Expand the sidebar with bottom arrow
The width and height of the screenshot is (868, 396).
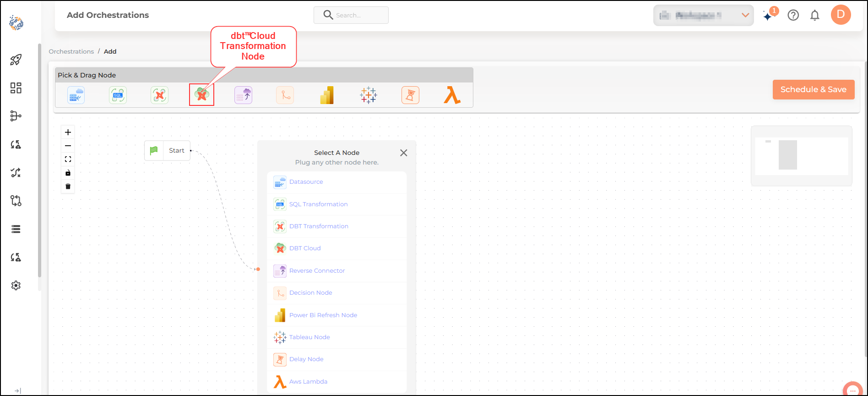point(17,391)
